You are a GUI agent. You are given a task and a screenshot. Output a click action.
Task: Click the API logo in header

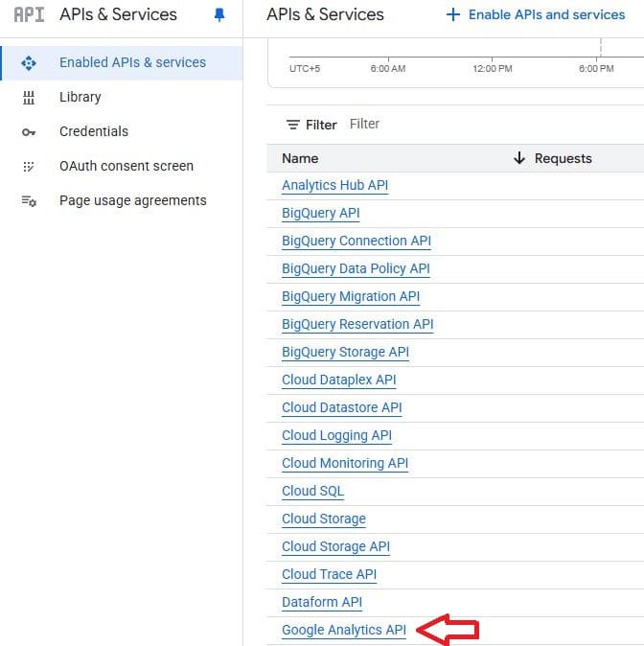click(29, 15)
